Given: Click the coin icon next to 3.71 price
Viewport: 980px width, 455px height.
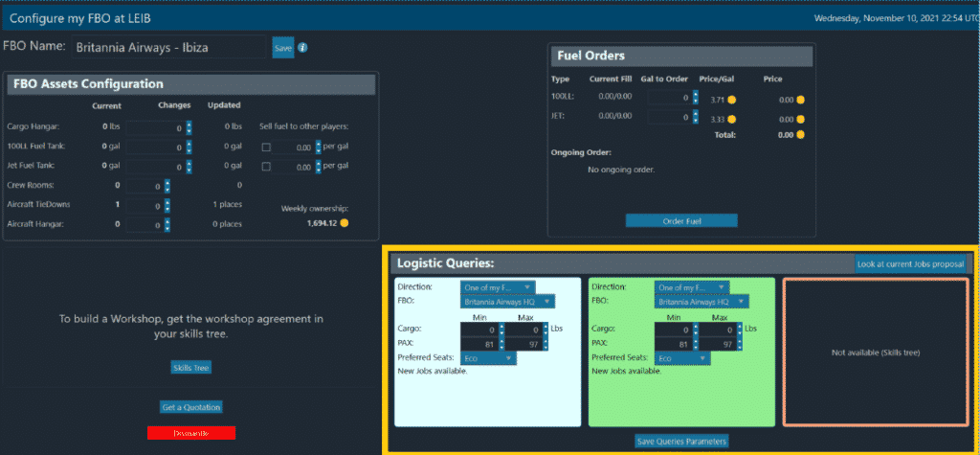Looking at the screenshot, I should (x=731, y=100).
